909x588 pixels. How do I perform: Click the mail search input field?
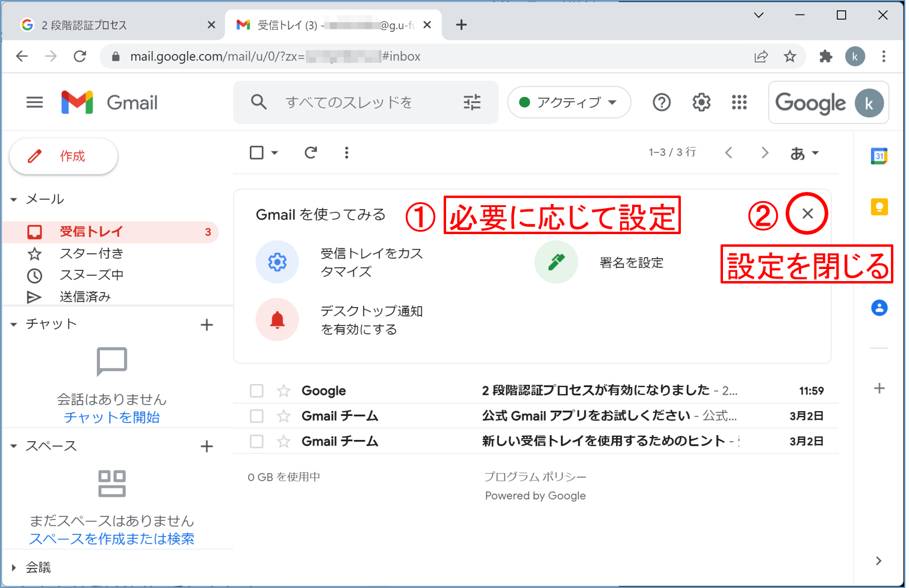pos(366,102)
